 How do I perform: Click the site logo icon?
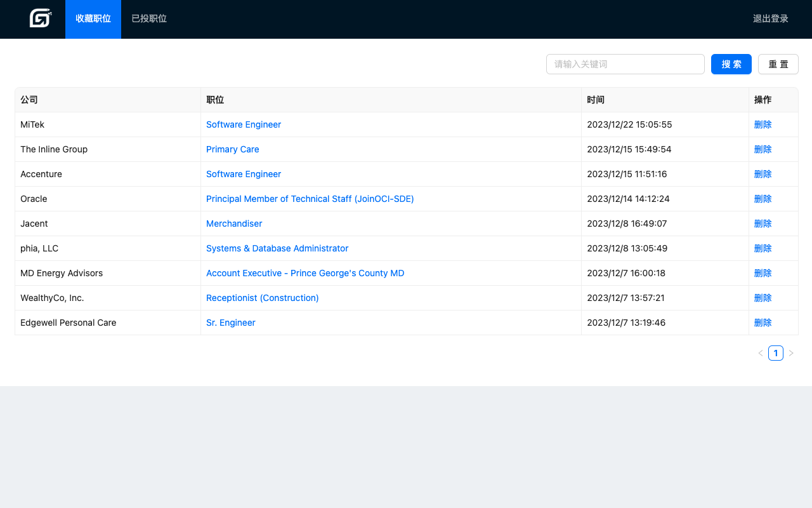(x=41, y=18)
